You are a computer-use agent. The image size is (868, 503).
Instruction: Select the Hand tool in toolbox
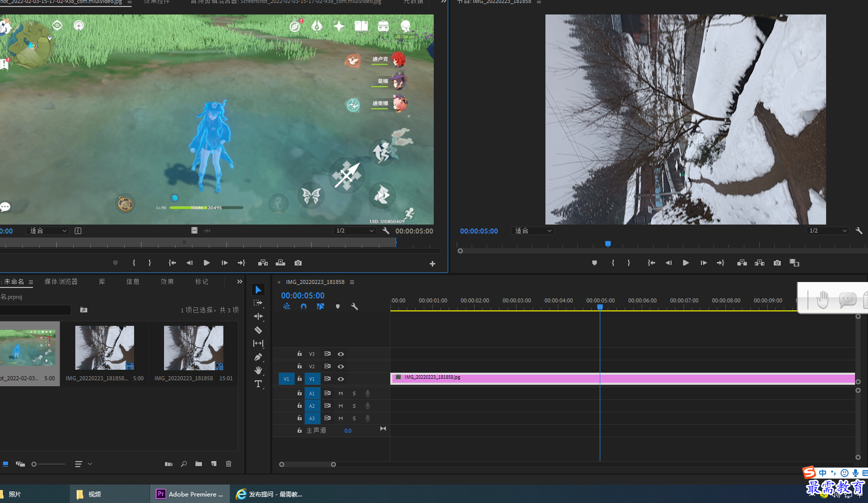[x=258, y=370]
